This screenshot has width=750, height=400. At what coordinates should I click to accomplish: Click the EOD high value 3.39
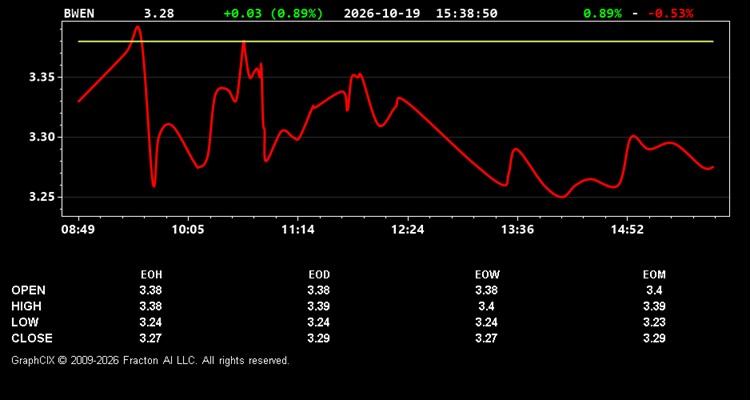pyautogui.click(x=319, y=306)
